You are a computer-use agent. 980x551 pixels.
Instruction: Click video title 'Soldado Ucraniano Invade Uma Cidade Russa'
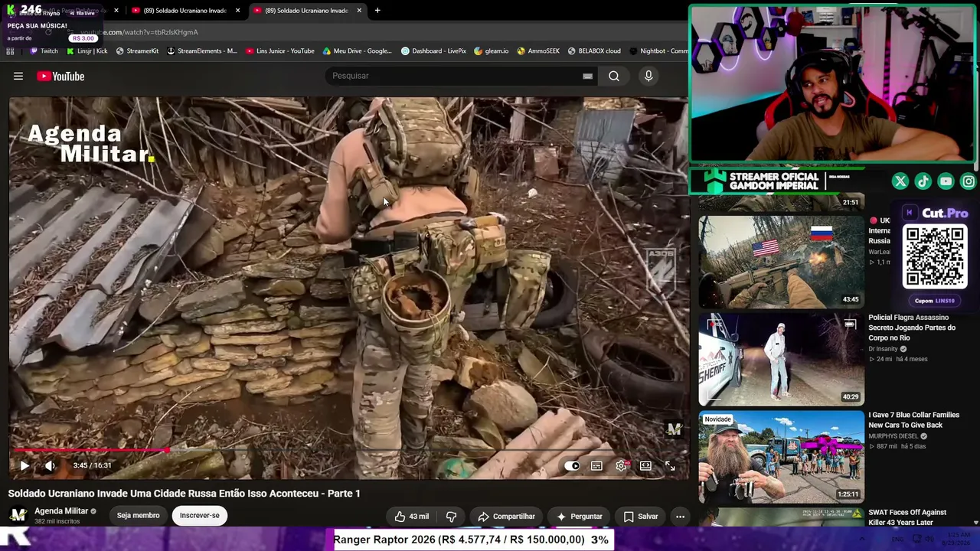[185, 494]
